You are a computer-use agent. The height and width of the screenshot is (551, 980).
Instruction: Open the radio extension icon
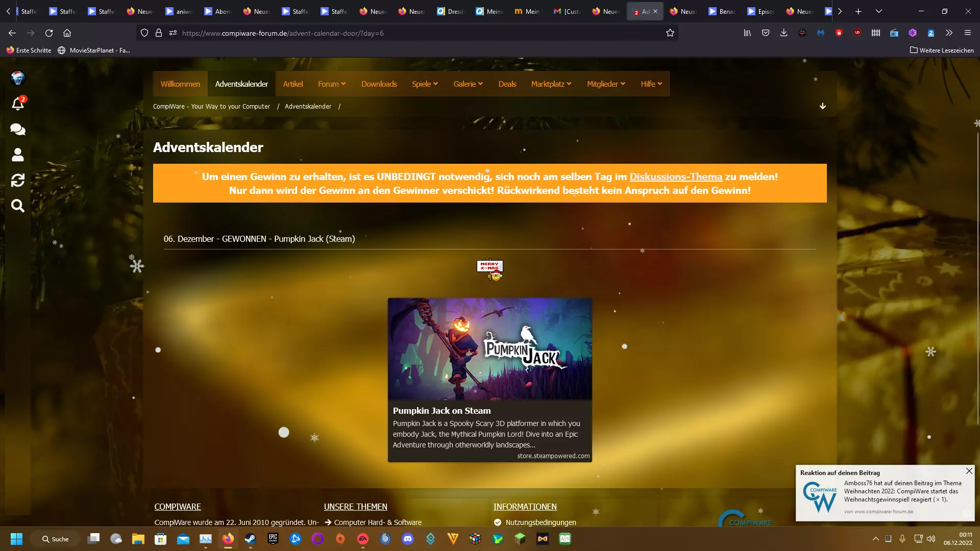pyautogui.click(x=894, y=33)
